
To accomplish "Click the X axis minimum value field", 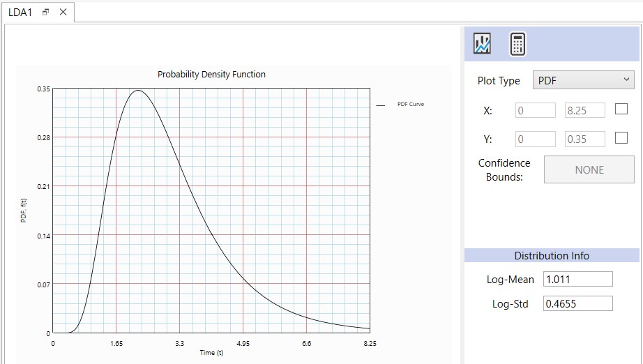I will [536, 110].
